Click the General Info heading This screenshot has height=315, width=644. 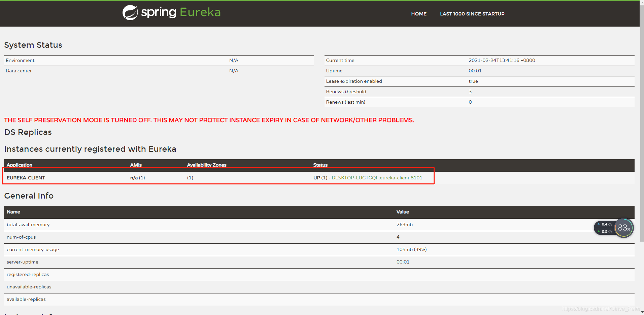point(29,196)
